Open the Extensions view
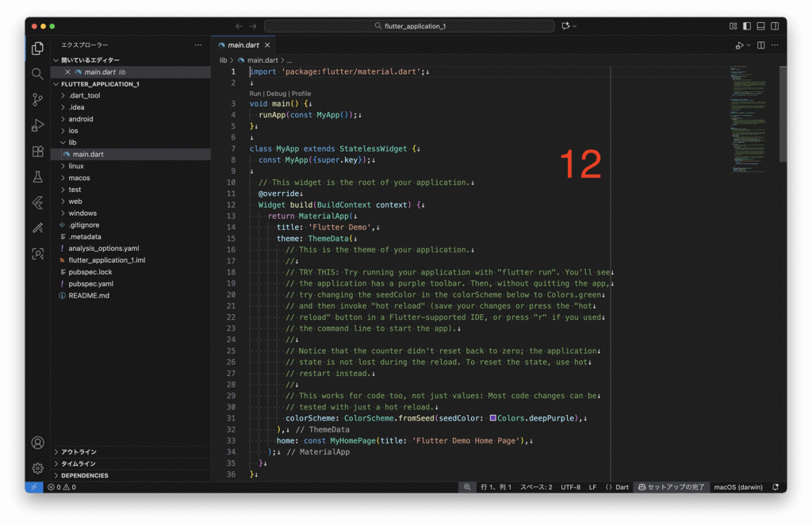The width and height of the screenshot is (812, 526). [37, 151]
